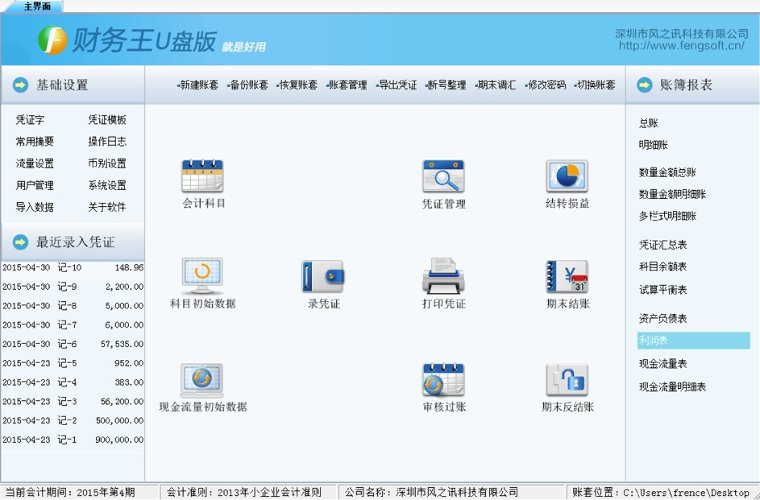The width and height of the screenshot is (760, 500).
Task: Open 修改密码 from the toolbar
Action: [545, 85]
